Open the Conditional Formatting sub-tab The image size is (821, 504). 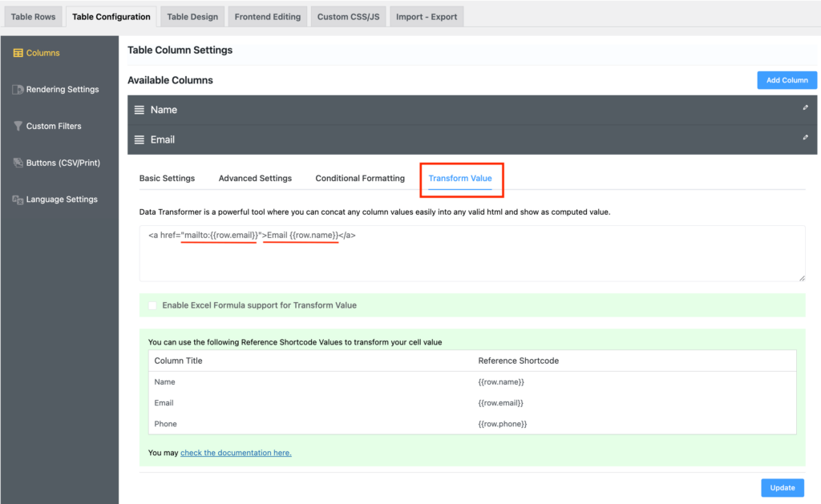point(360,179)
